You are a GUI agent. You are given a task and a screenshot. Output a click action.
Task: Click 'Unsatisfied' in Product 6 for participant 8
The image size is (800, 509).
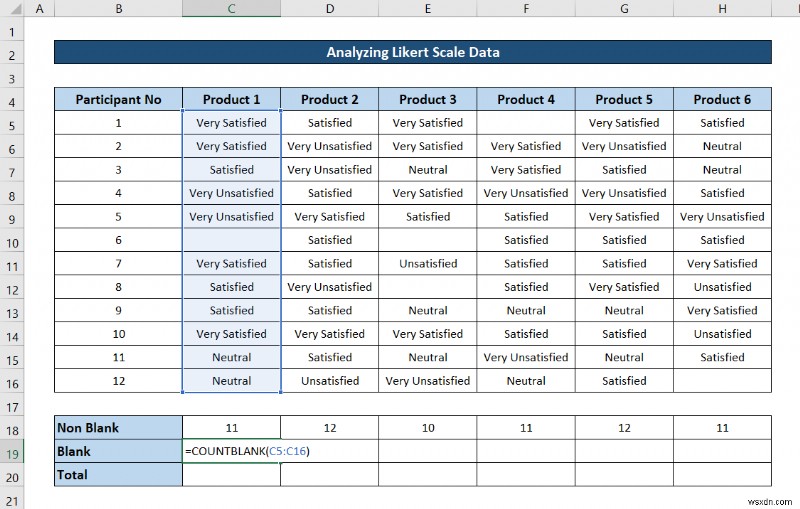pyautogui.click(x=722, y=287)
